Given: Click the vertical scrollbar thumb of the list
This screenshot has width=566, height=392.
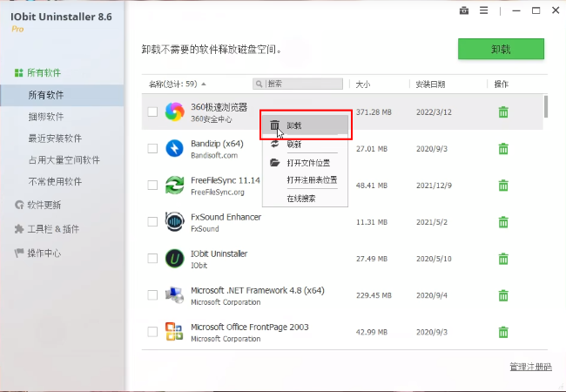Looking at the screenshot, I should pyautogui.click(x=546, y=106).
